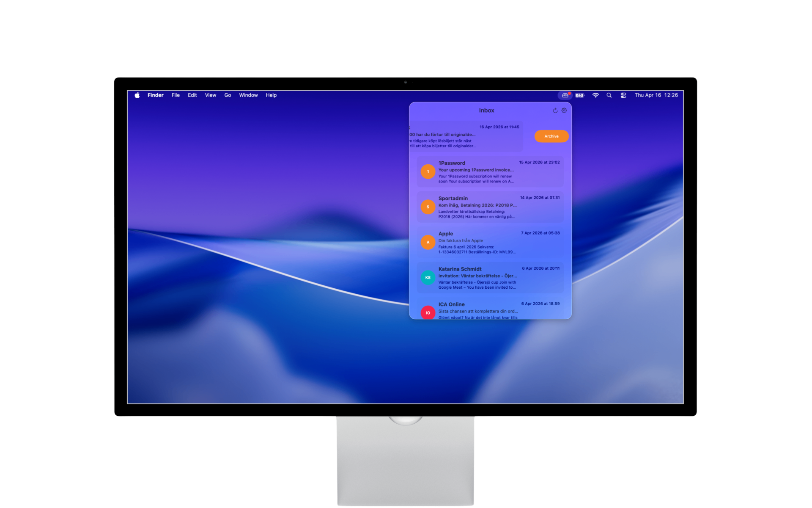Open the Sportadmin Kom ihåg Betalning subject
This screenshot has width=812, height=508.
pyautogui.click(x=477, y=205)
